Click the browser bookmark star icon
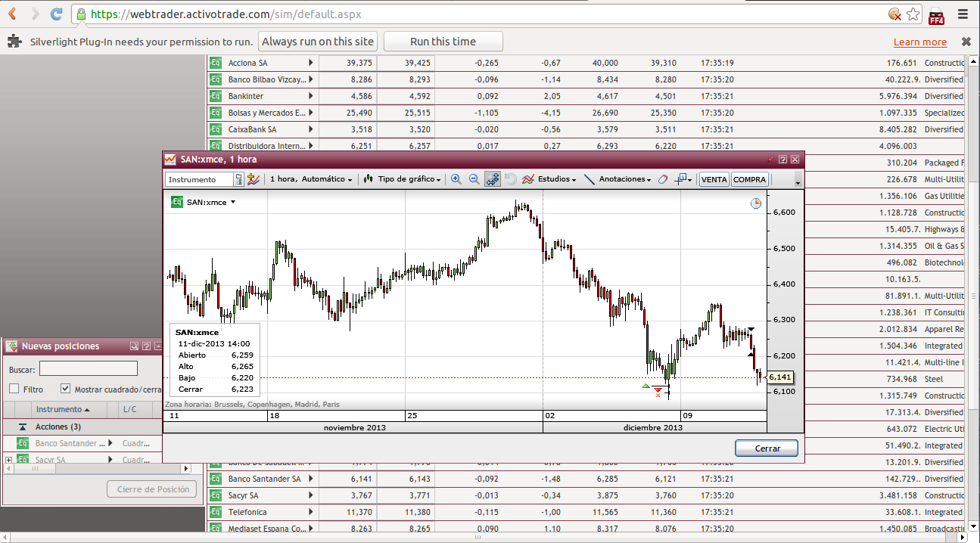Image resolution: width=980 pixels, height=543 pixels. click(x=913, y=14)
